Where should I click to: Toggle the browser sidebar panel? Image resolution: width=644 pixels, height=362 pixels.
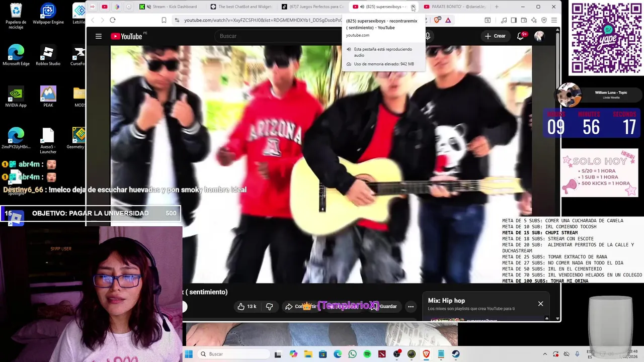coord(514,20)
